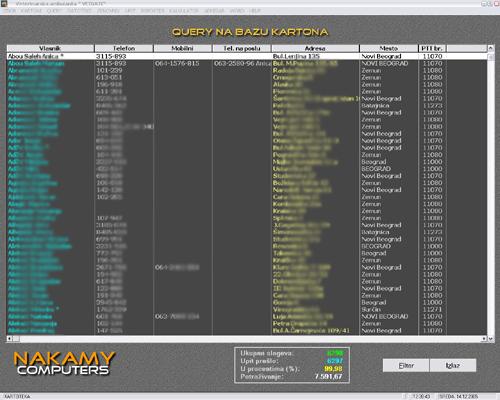Screen dimensions: 500x400
Task: Click the Tel. na poslu column header
Action: [242, 48]
